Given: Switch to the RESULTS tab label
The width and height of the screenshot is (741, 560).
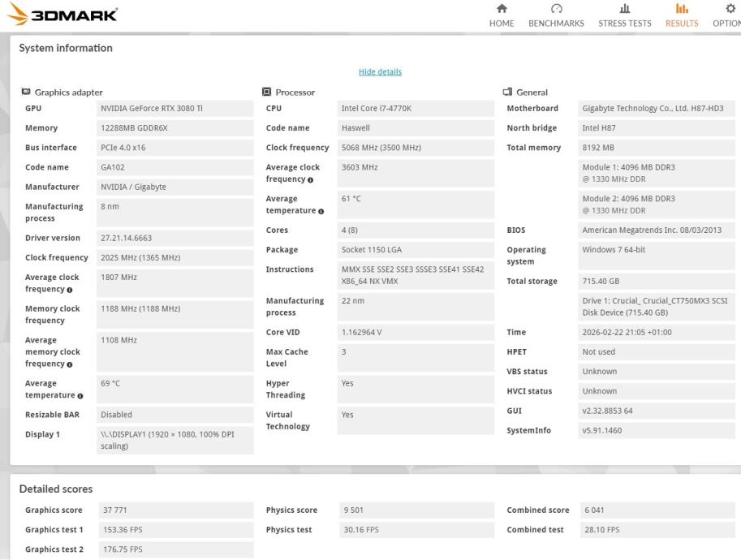Looking at the screenshot, I should tap(682, 24).
